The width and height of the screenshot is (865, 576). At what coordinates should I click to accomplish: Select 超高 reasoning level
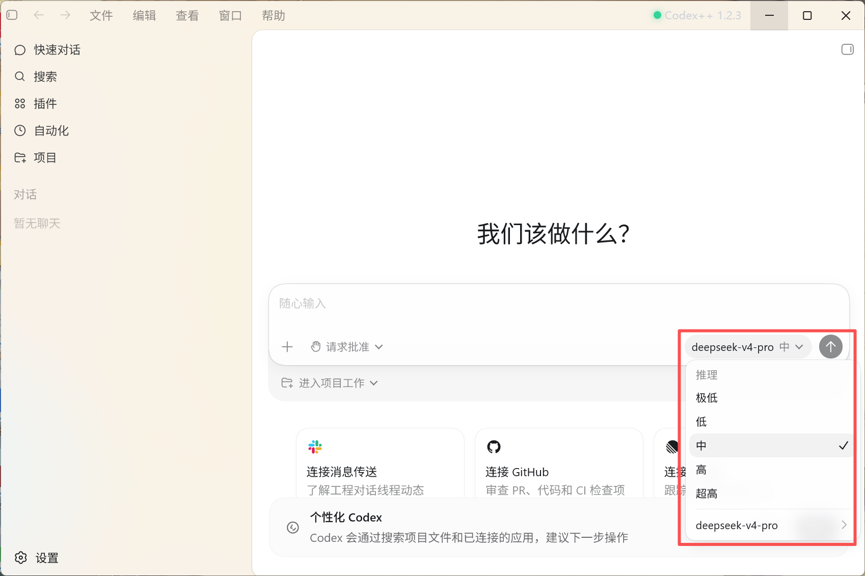pyautogui.click(x=770, y=493)
